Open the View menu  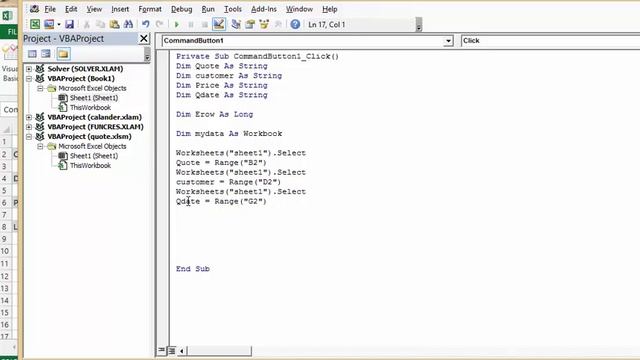click(94, 9)
